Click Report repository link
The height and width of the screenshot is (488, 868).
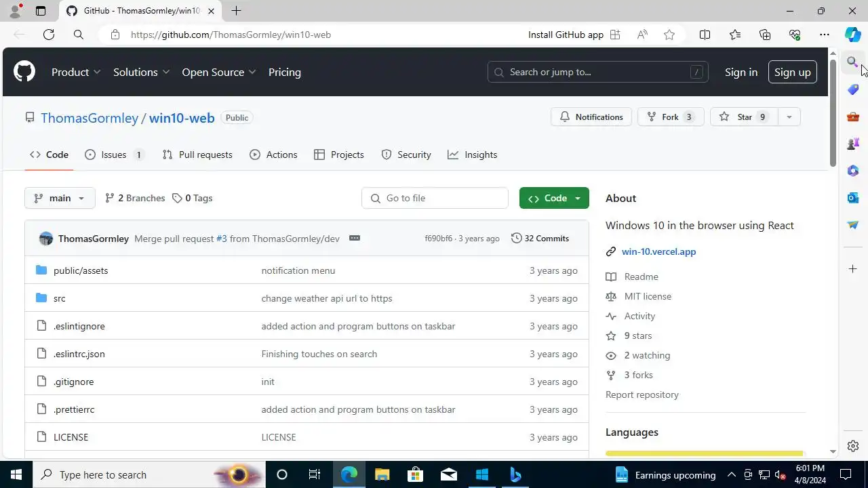tap(642, 394)
